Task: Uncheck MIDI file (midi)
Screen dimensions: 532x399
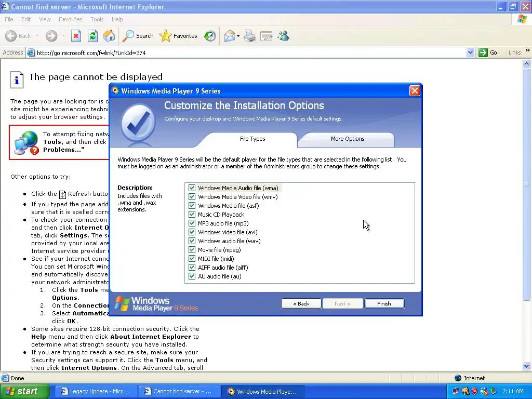Action: [x=192, y=259]
